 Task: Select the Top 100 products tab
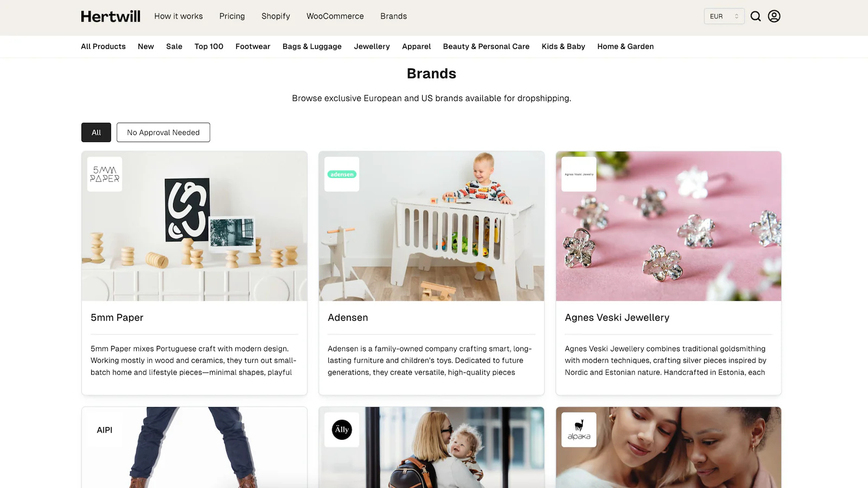click(209, 47)
